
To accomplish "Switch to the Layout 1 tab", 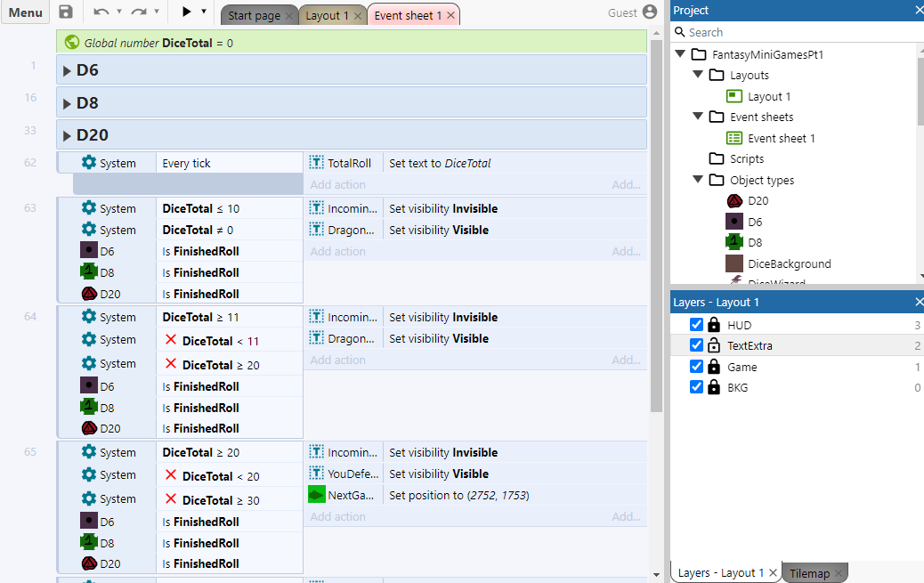I will click(x=327, y=15).
